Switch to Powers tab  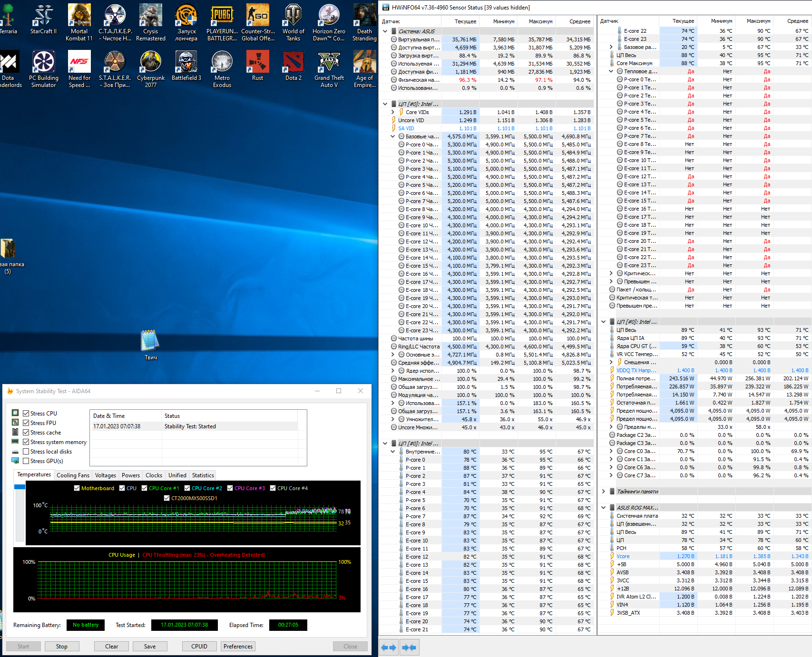[131, 475]
